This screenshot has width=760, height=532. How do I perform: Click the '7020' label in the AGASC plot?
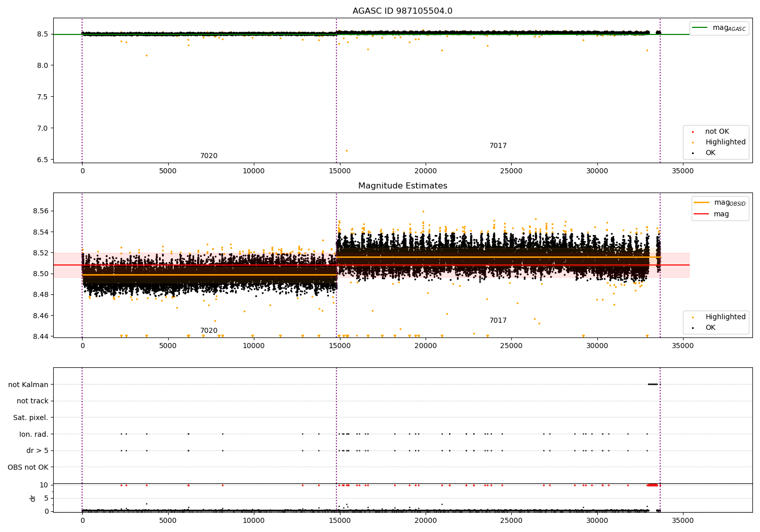tap(209, 156)
